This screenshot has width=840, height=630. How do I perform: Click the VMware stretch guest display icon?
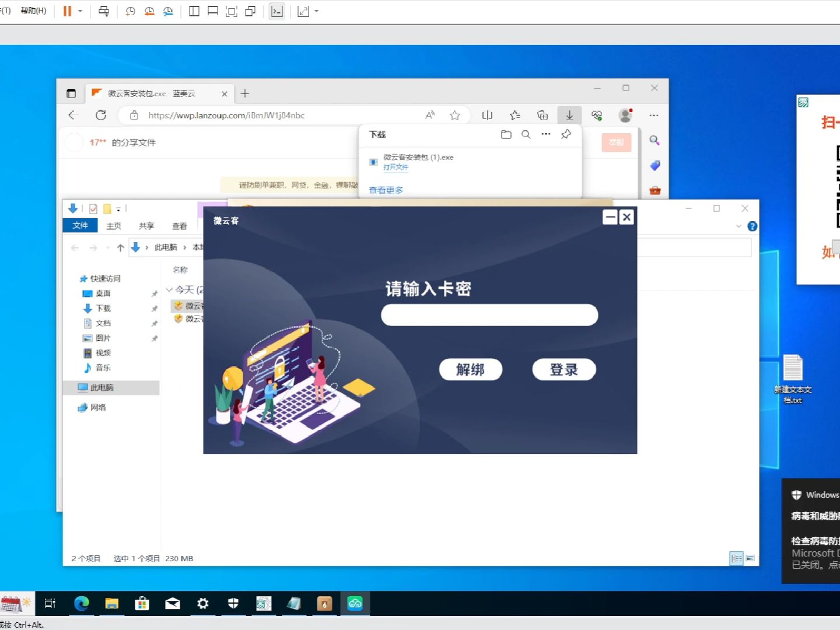point(303,11)
